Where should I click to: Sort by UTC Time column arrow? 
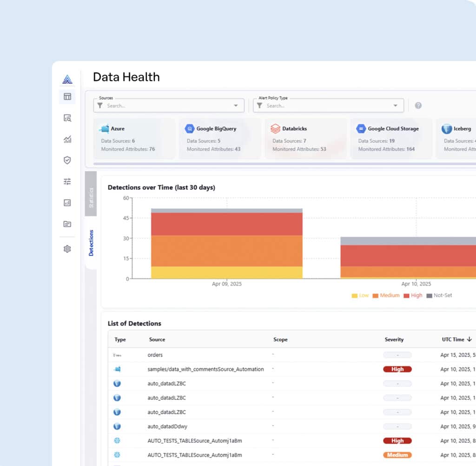470,340
